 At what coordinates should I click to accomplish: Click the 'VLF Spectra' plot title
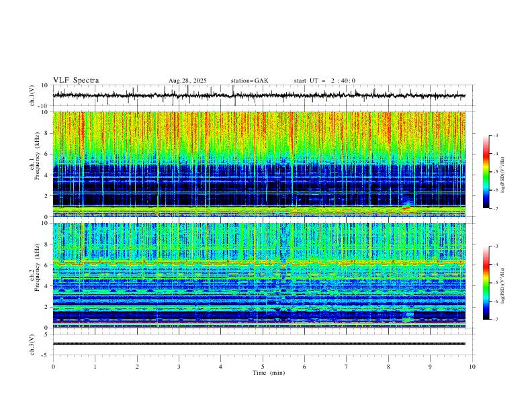(x=76, y=81)
